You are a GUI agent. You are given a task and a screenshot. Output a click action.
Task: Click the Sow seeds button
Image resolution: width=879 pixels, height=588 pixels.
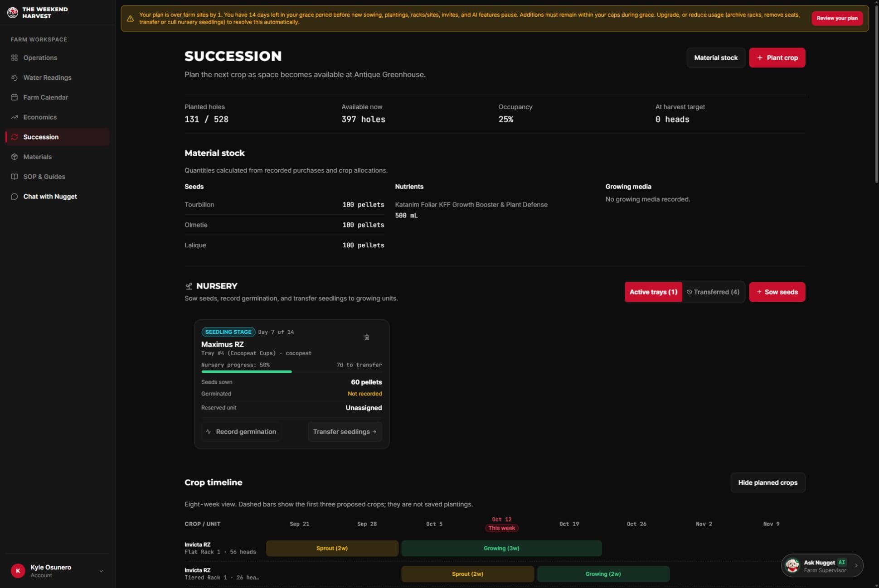coord(777,292)
